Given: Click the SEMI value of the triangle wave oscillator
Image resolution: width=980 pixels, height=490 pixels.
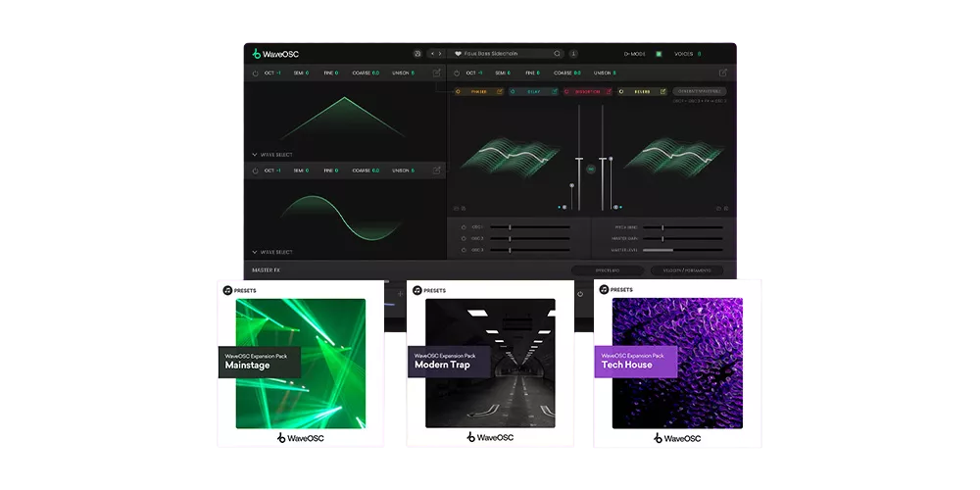Looking at the screenshot, I should (307, 73).
